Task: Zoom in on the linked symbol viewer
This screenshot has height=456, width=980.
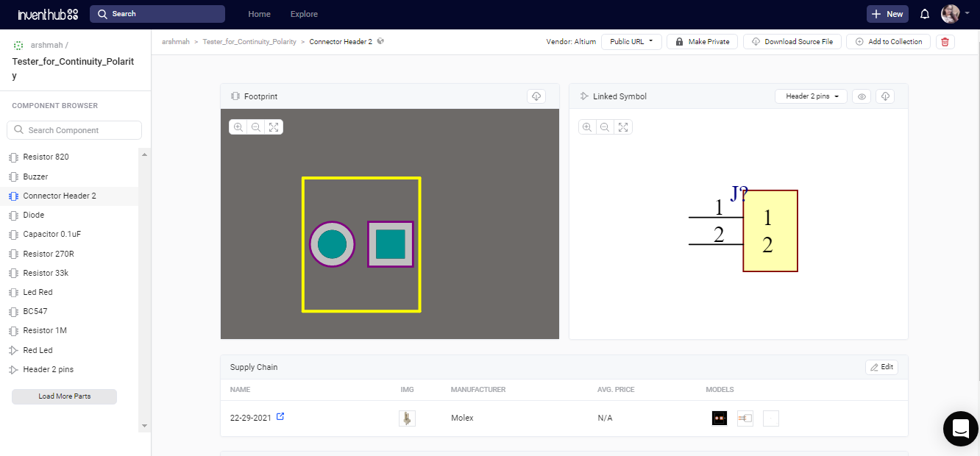Action: (587, 127)
